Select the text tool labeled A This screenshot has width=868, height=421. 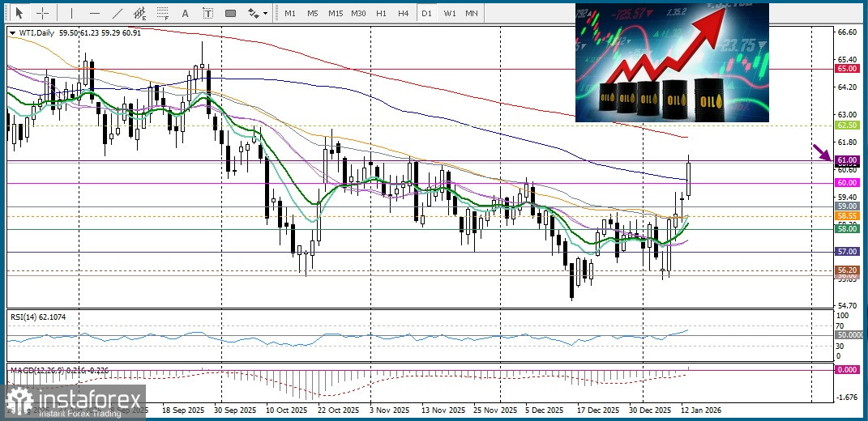[185, 13]
